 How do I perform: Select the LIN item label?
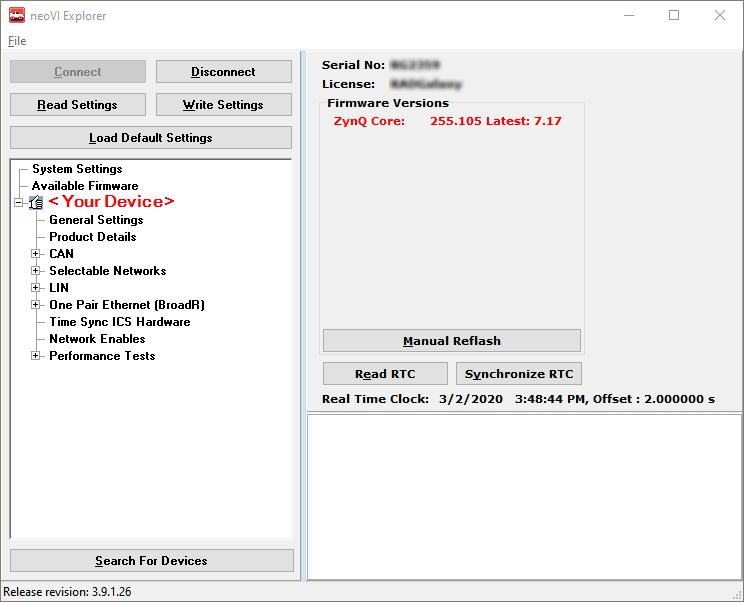click(x=59, y=288)
